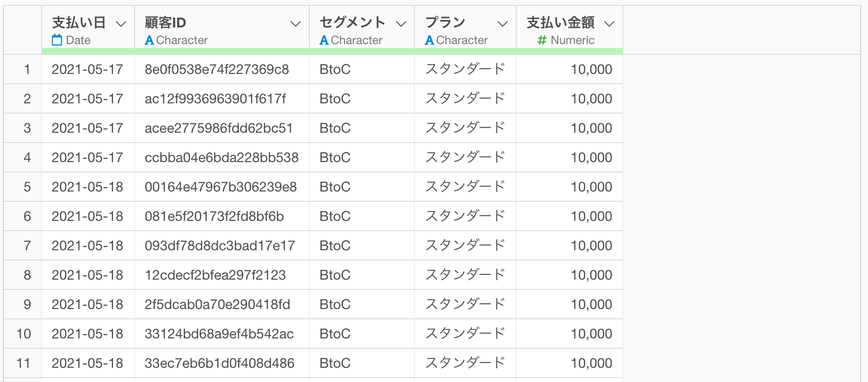Click the スタンダード cell in row 9
This screenshot has width=868, height=382.
pos(464,305)
